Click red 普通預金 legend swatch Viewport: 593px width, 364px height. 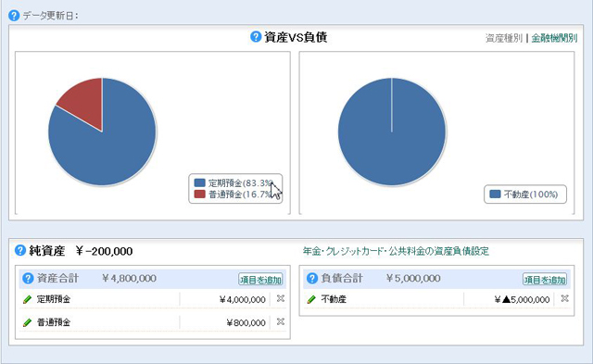click(199, 195)
